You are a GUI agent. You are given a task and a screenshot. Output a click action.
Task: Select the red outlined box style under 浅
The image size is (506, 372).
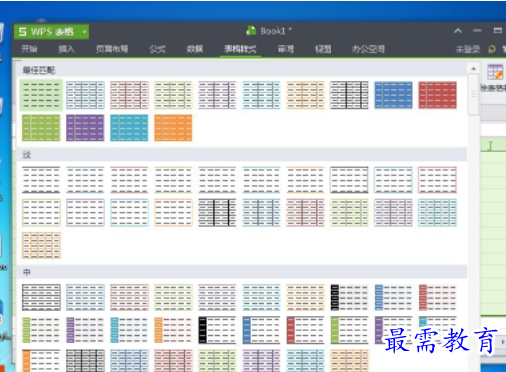(x=437, y=180)
